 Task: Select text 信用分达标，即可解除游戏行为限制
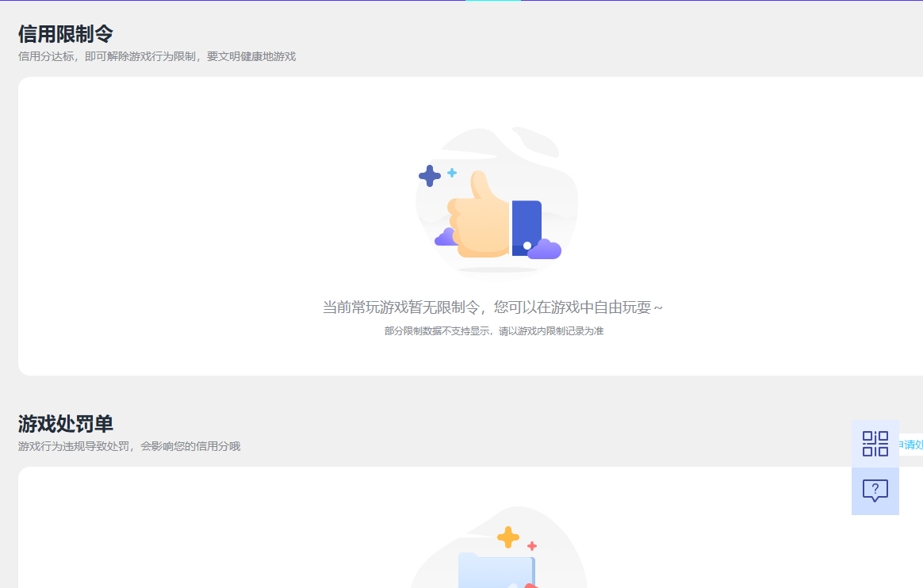(107, 56)
